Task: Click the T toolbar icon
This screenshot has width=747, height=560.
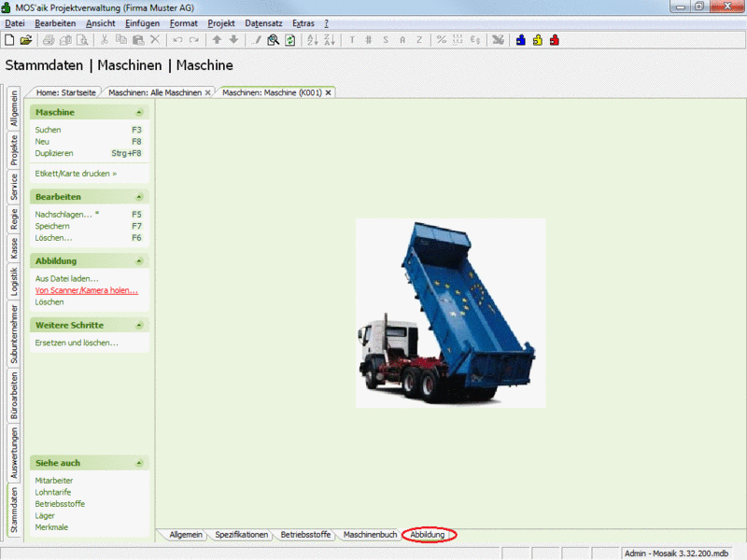Action: (x=352, y=40)
